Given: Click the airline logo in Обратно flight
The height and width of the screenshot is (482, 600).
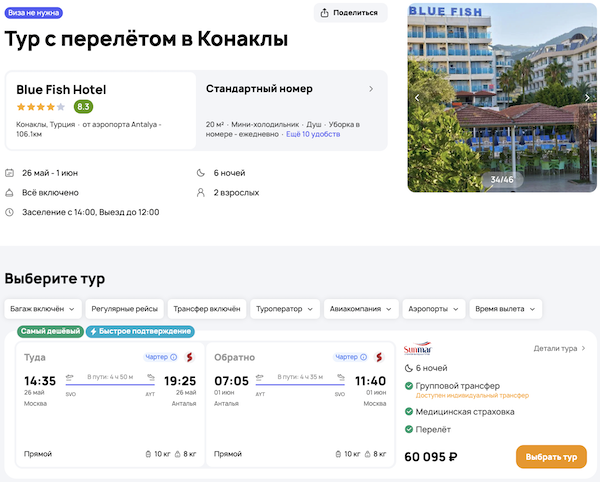Looking at the screenshot, I should [379, 357].
